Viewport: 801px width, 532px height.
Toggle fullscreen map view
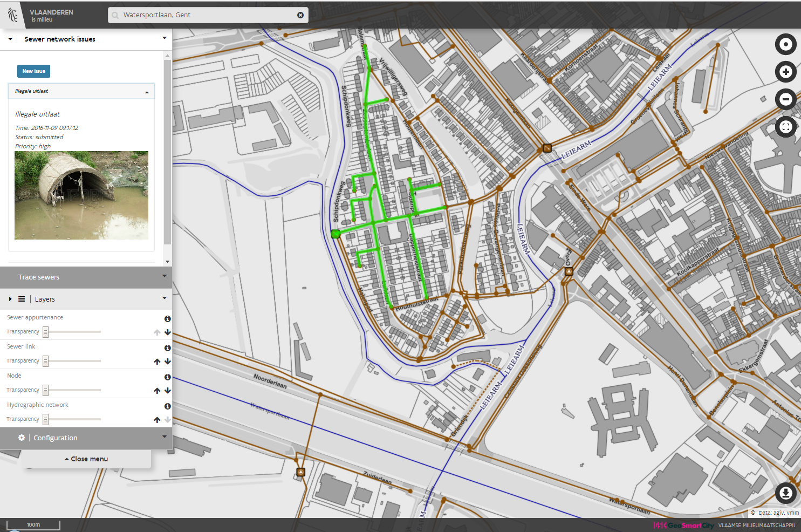click(x=786, y=127)
